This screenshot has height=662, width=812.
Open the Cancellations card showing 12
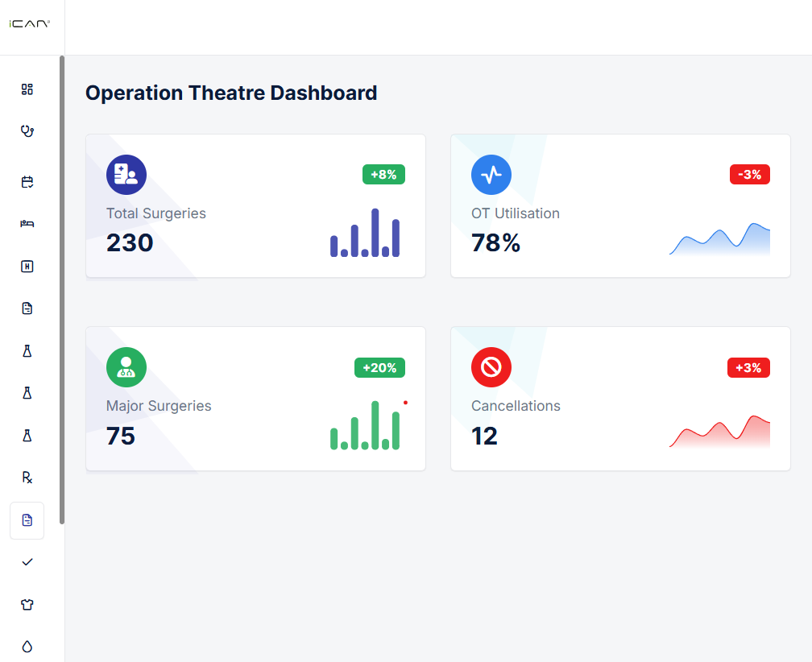coord(620,399)
